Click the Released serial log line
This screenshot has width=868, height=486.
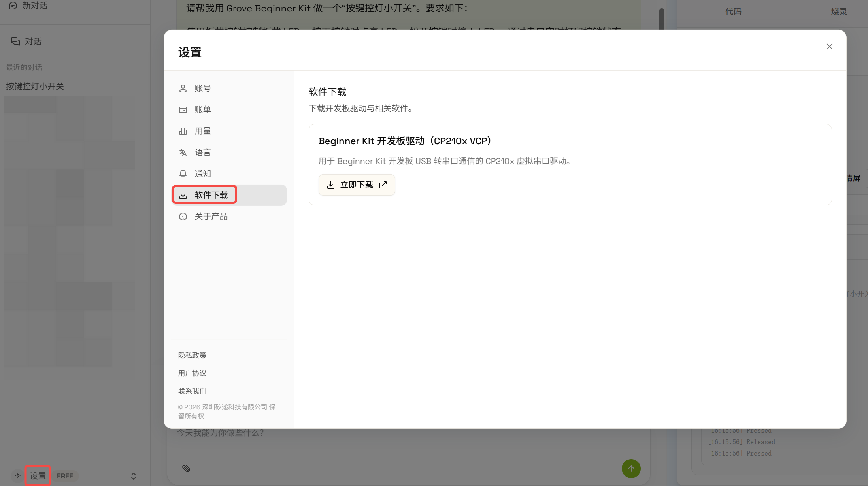(x=742, y=442)
